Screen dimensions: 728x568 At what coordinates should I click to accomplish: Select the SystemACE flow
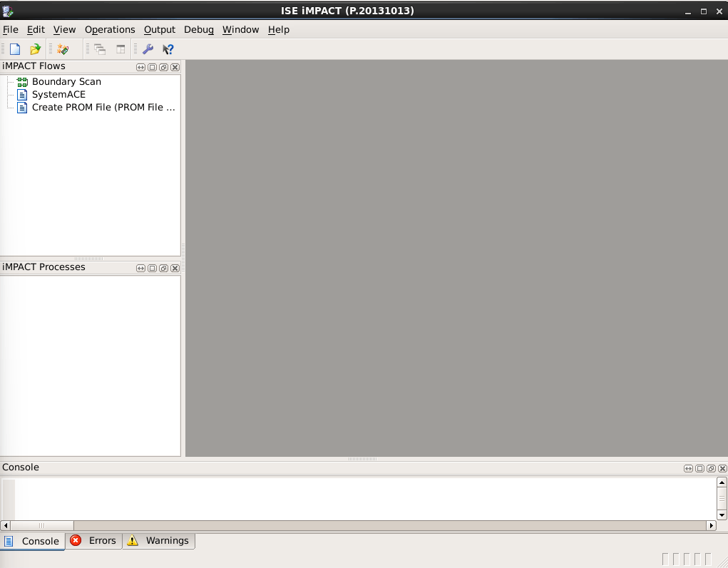58,95
